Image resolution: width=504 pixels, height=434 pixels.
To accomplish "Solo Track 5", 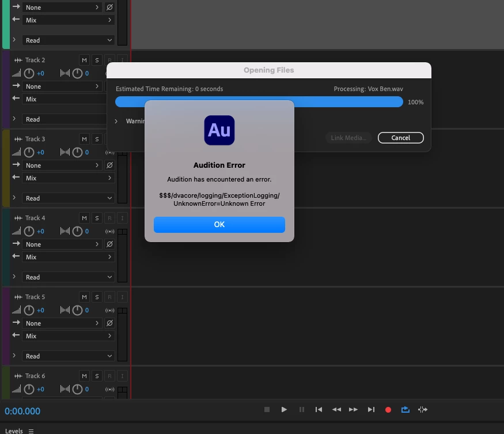I will click(97, 297).
